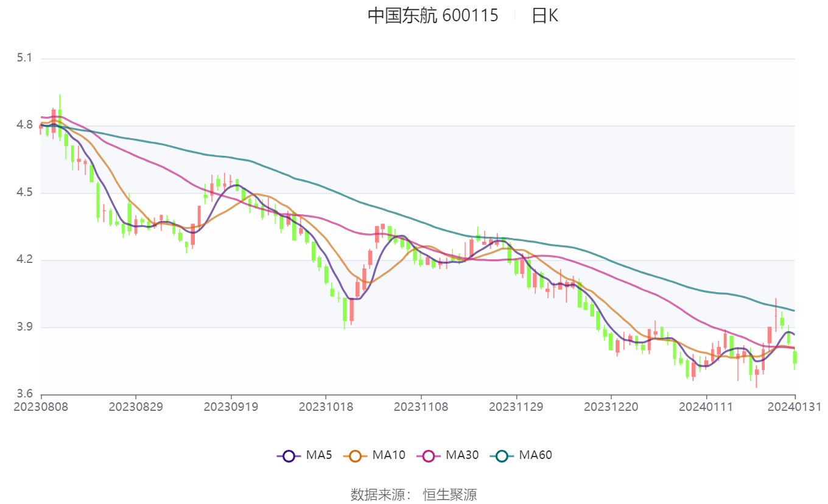Select the 20230919 date axis label
828x504 pixels.
click(231, 407)
